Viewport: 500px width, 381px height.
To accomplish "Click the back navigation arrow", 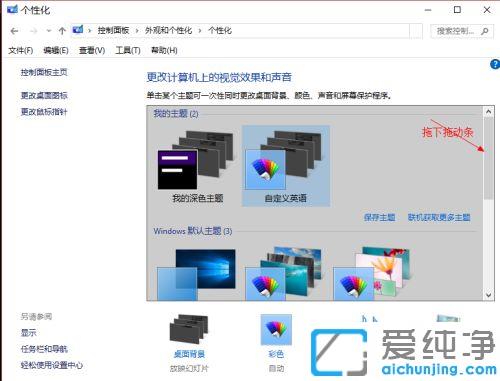I will click(x=14, y=31).
